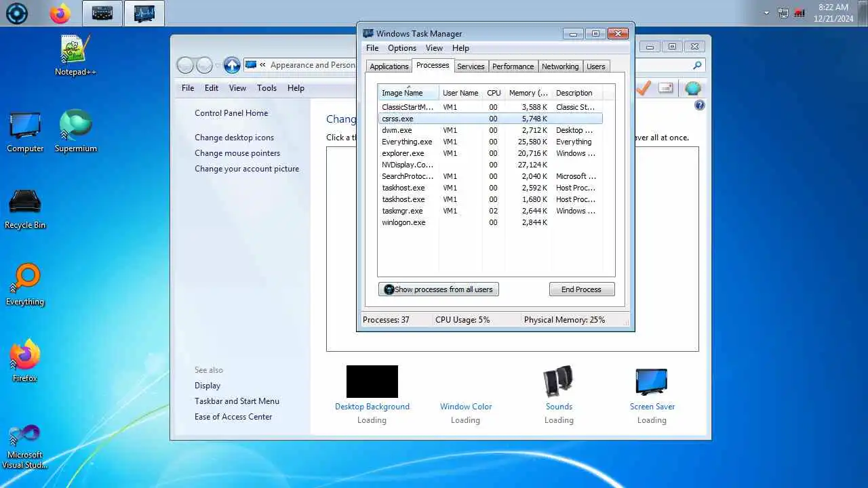Click the Back button in Control Panel
Screen dimensions: 868x488
[185, 65]
